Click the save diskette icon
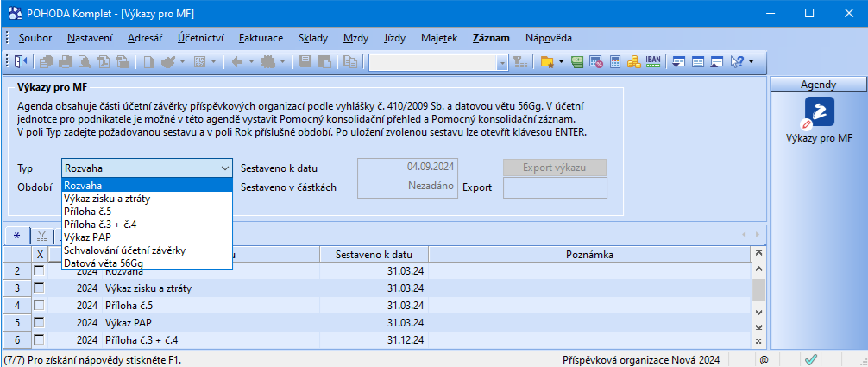The image size is (868, 367). tap(305, 61)
